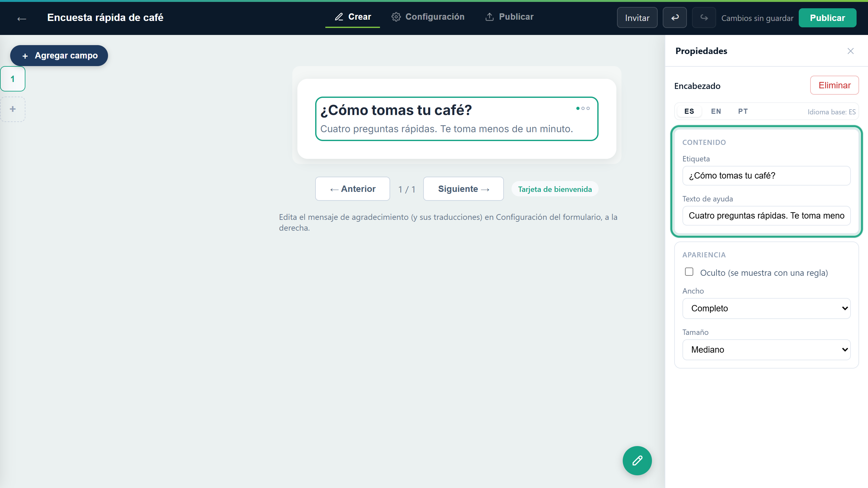This screenshot has width=868, height=488.
Task: Click the Siguiente button
Action: (x=463, y=189)
